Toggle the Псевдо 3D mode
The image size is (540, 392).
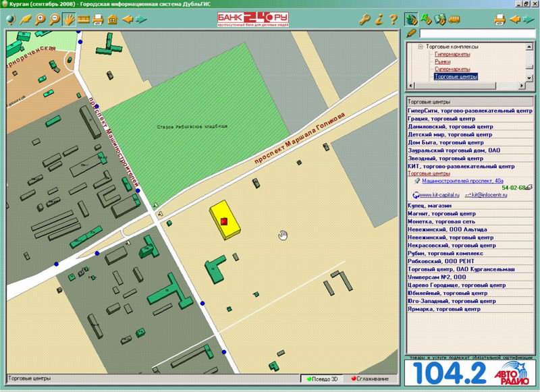click(323, 378)
